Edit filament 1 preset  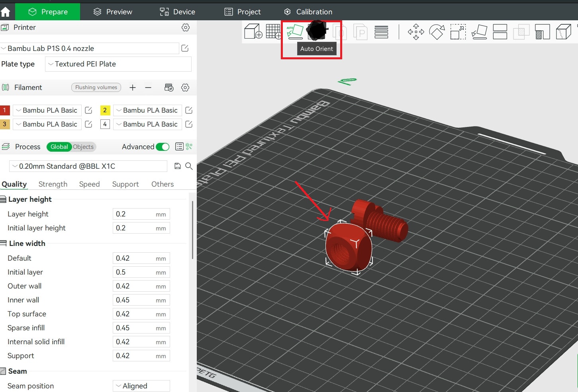(88, 110)
